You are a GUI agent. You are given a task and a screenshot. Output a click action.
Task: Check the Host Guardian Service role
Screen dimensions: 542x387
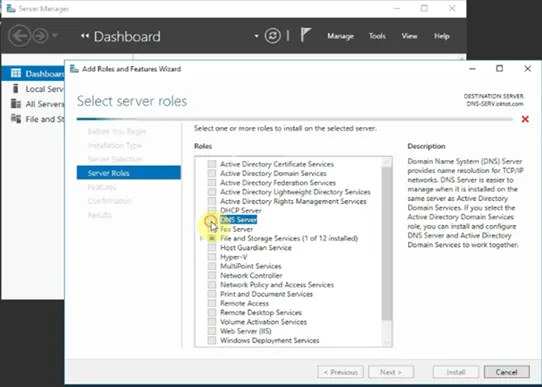pos(212,248)
